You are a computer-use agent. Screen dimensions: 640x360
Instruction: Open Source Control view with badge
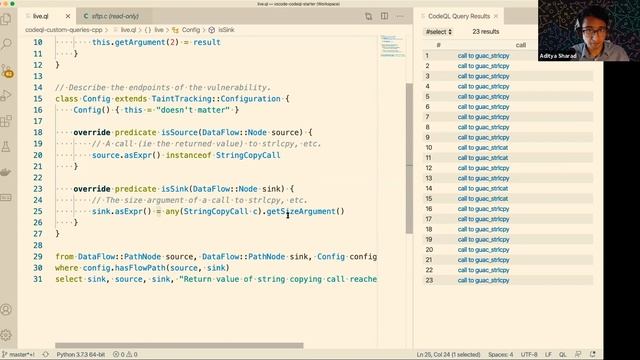[x=7, y=71]
